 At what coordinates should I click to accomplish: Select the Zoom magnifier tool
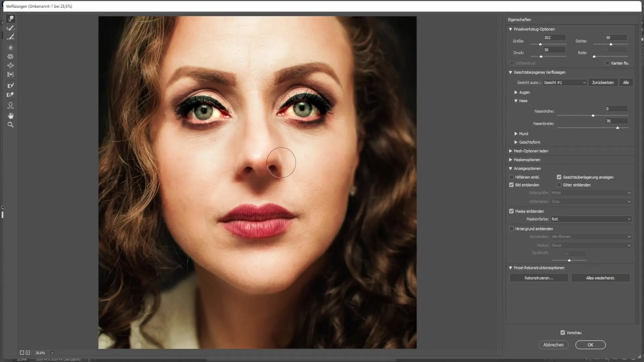pyautogui.click(x=11, y=125)
